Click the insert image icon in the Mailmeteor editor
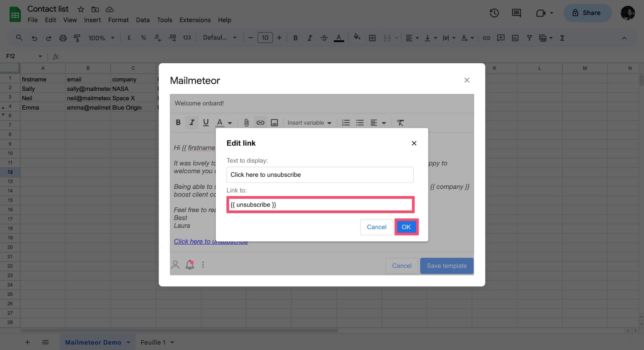 pos(275,122)
